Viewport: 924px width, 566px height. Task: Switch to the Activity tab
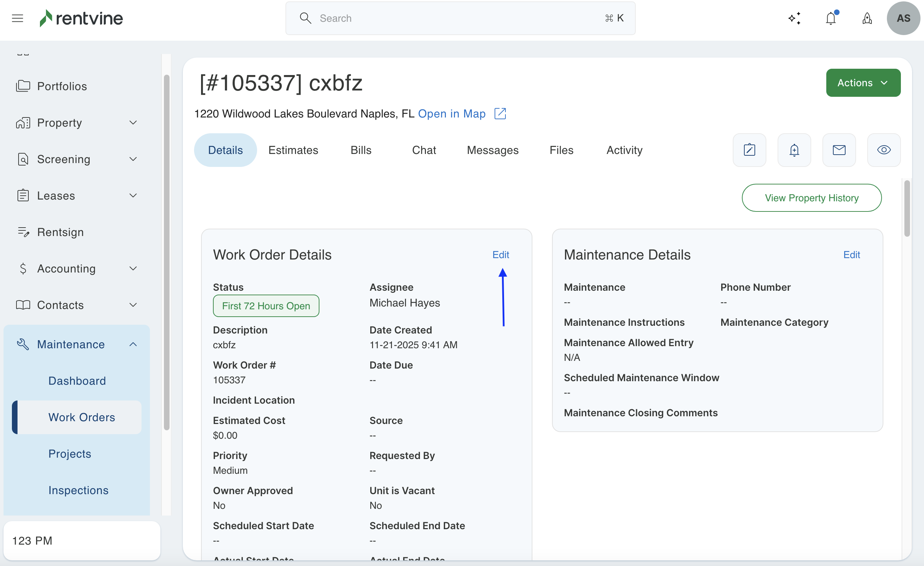point(625,150)
